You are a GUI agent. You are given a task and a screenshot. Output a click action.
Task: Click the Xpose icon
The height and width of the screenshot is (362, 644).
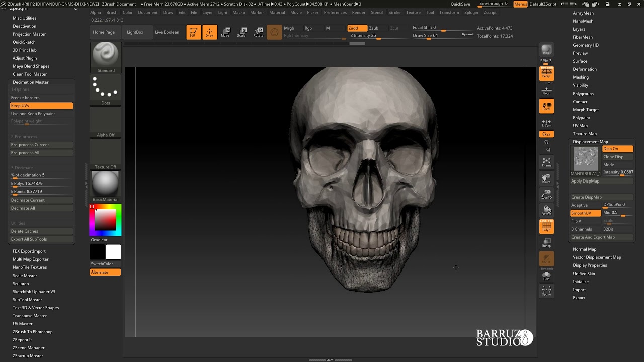pyautogui.click(x=546, y=291)
